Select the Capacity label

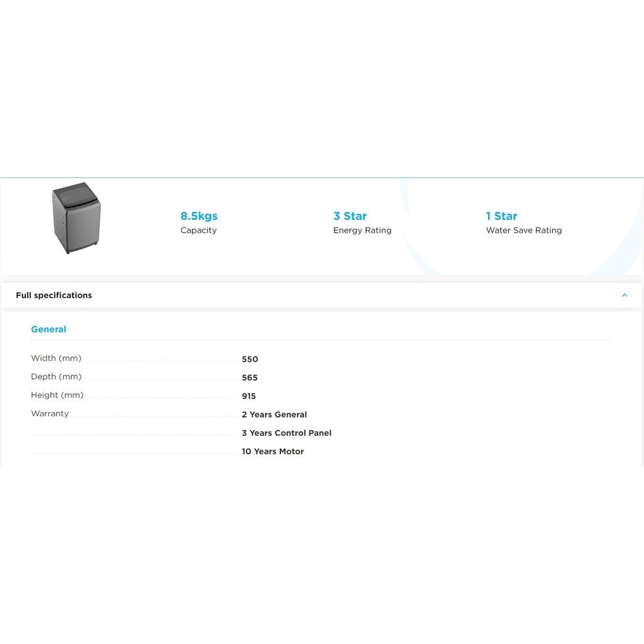199,230
